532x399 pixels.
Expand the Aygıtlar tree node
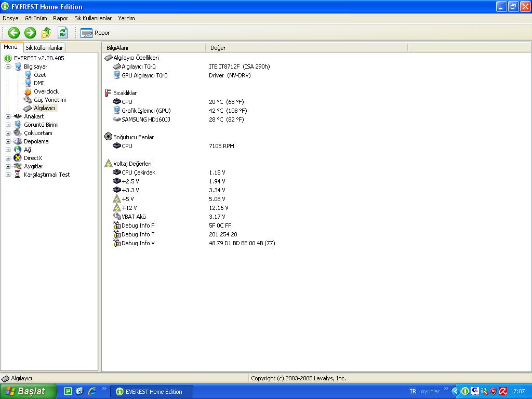[x=8, y=166]
